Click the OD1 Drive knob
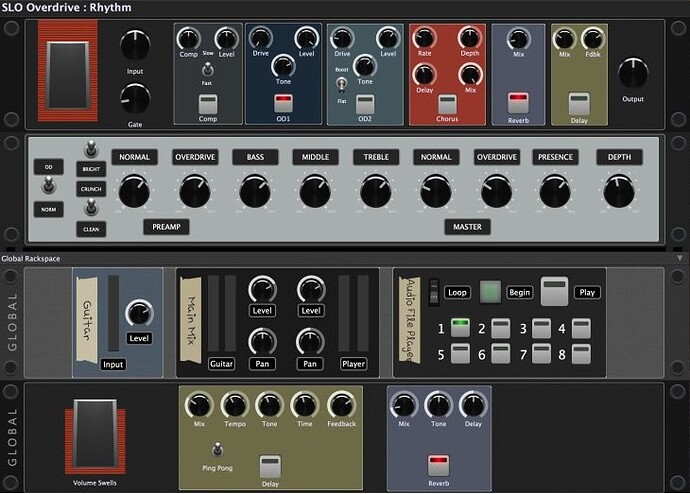690x494 pixels. click(261, 38)
